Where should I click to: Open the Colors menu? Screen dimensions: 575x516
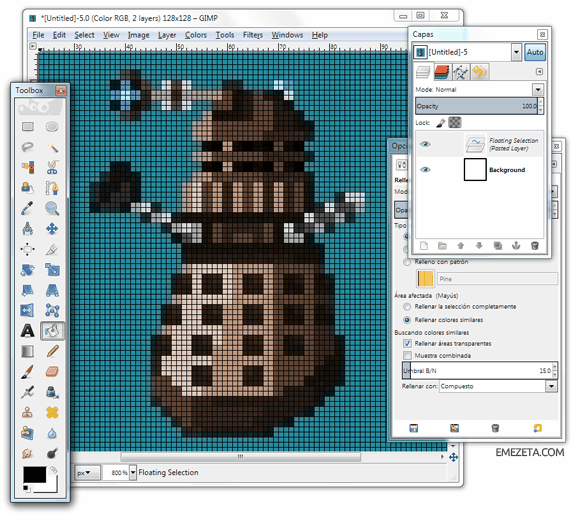click(195, 35)
